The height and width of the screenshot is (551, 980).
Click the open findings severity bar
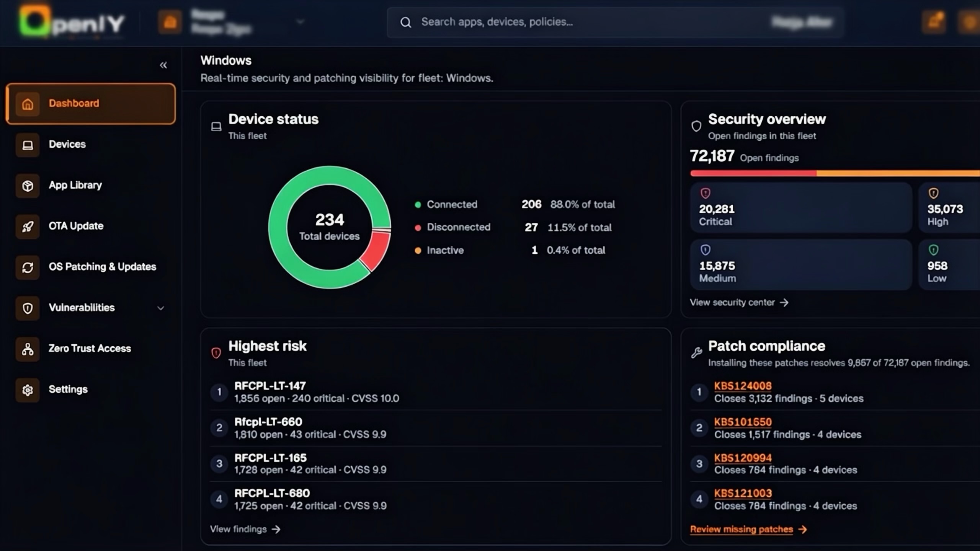(x=835, y=173)
